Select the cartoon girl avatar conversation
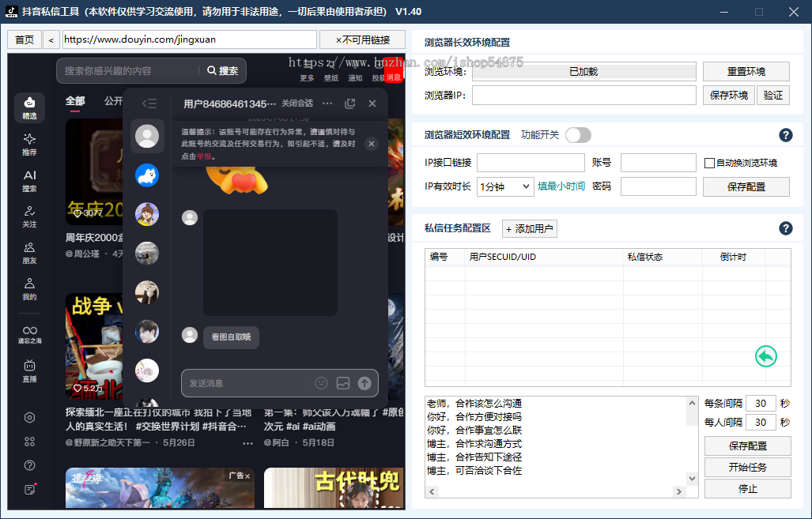 [147, 214]
